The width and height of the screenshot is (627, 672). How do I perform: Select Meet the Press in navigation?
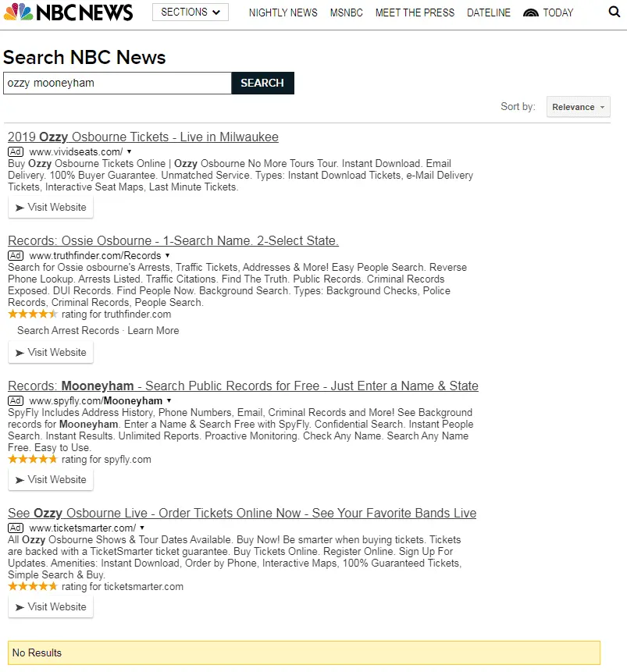click(415, 12)
